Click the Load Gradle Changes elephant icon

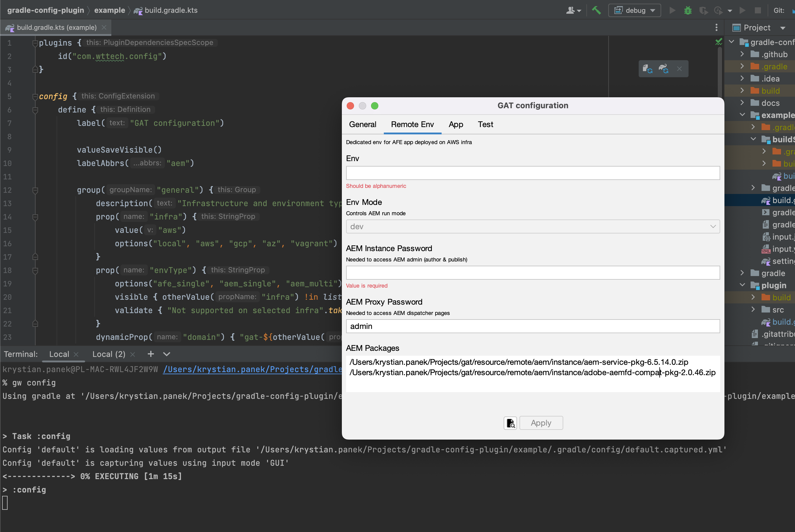[x=663, y=69]
